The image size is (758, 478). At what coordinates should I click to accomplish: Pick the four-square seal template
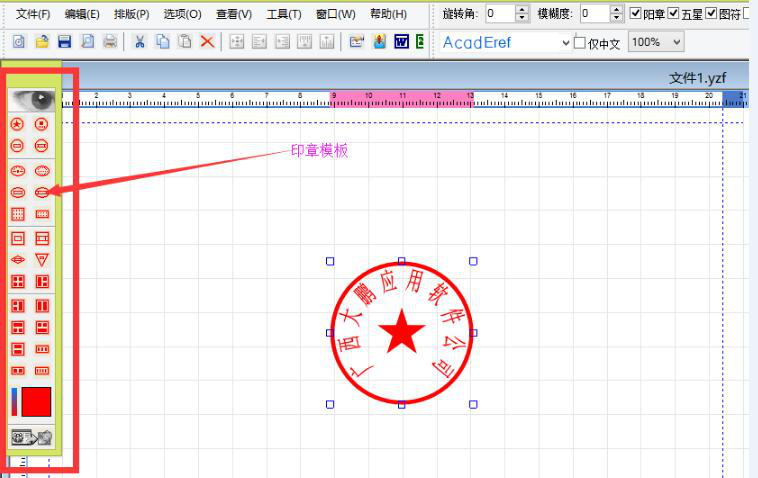pos(18,282)
